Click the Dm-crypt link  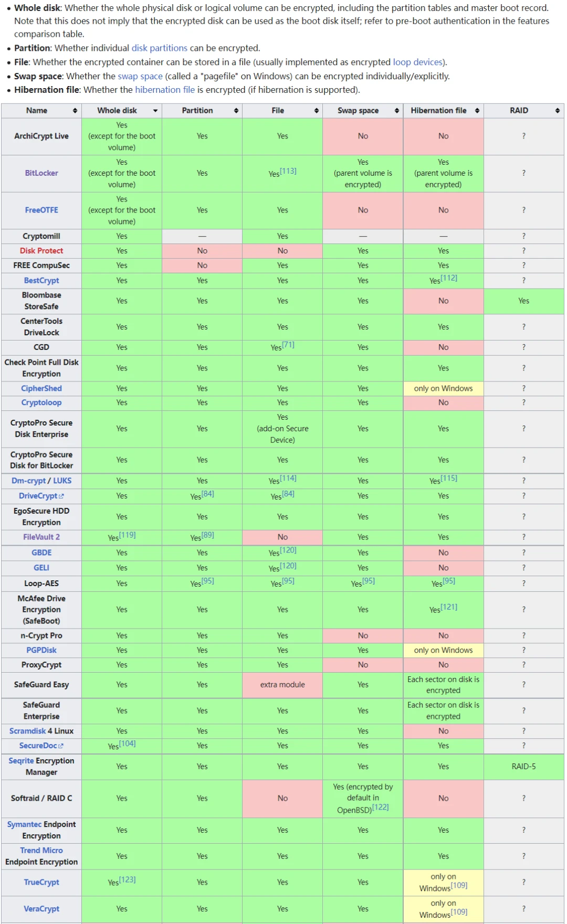coord(29,481)
